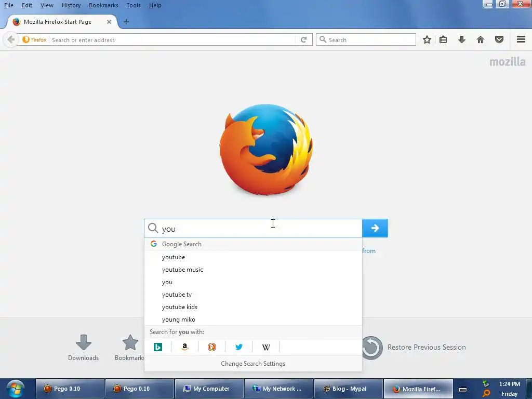
Task: Click the magnifier in toolbar search box
Action: [323, 39]
